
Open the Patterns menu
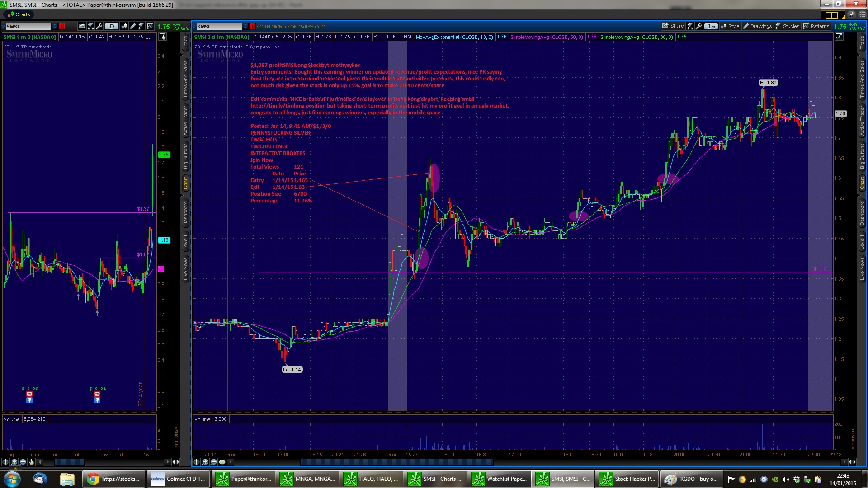(x=816, y=26)
